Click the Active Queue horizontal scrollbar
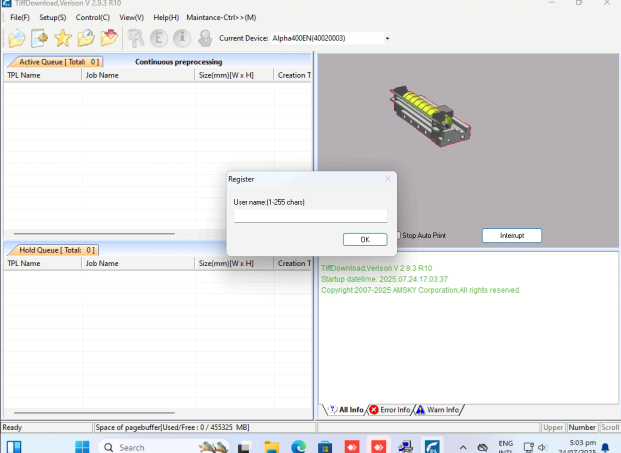Viewport: 621px width, 453px height. click(x=94, y=234)
